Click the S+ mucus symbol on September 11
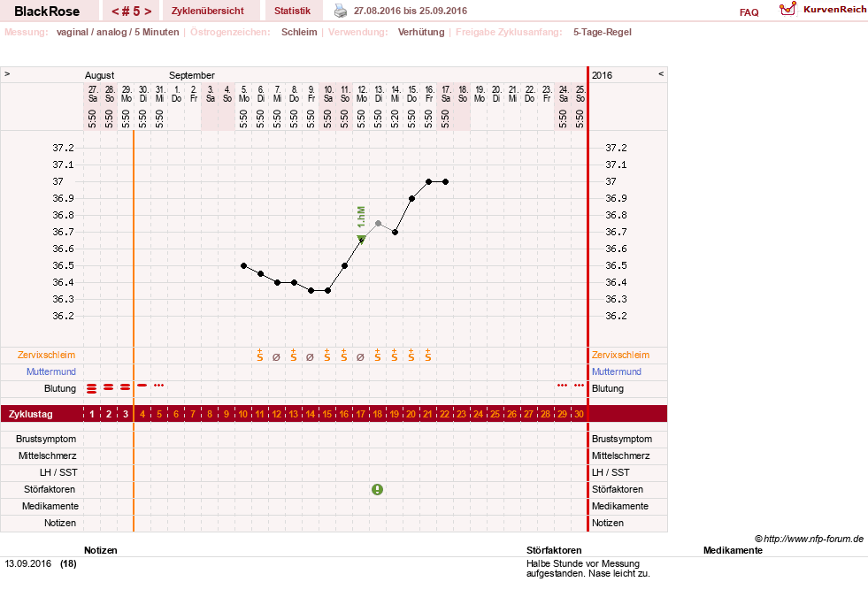The width and height of the screenshot is (868, 597). pyautogui.click(x=344, y=356)
